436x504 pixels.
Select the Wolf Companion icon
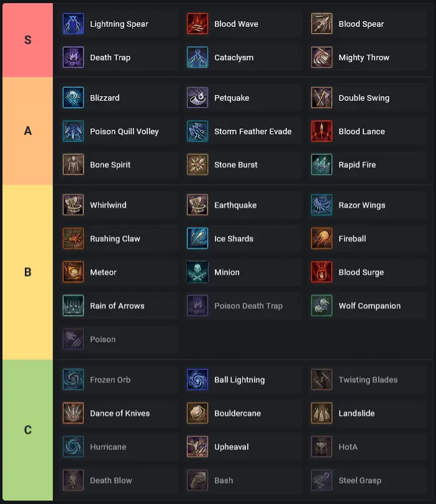(x=322, y=306)
